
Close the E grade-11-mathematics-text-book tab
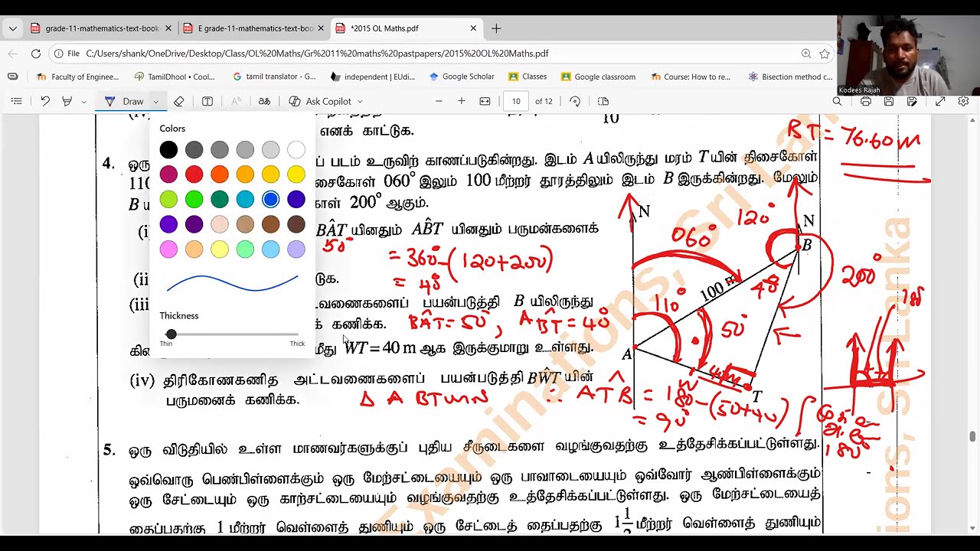tap(320, 28)
